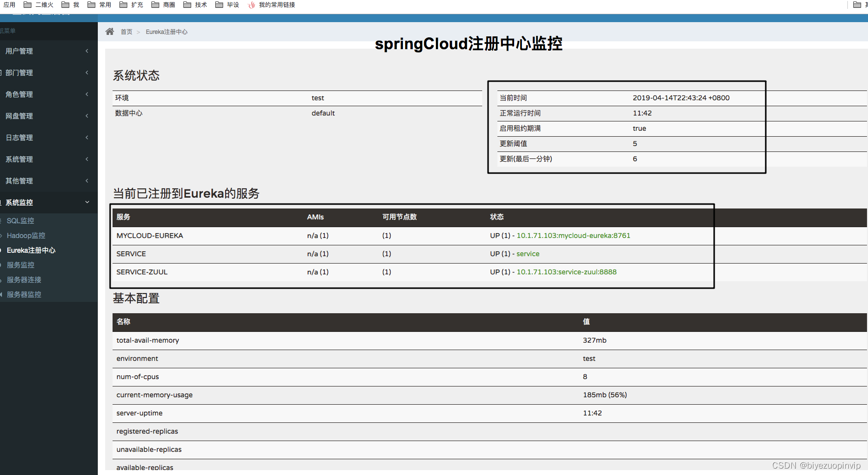Click the current-memory-usage row name

pos(154,395)
